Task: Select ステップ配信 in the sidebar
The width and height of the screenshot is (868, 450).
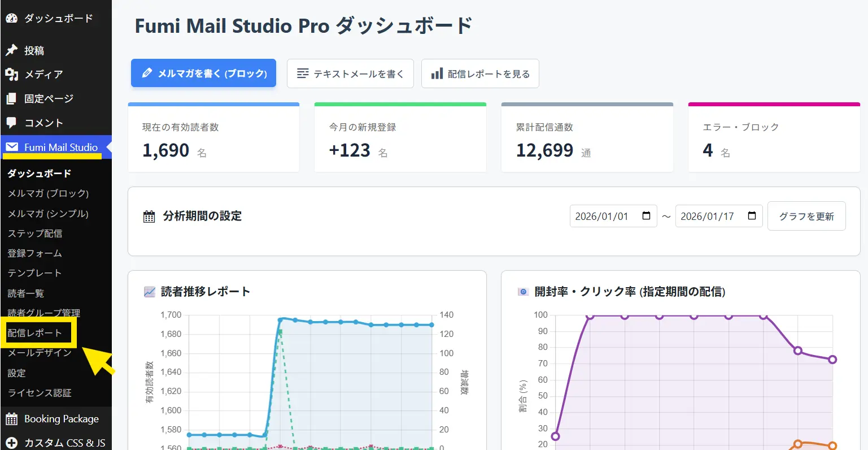Action: pos(35,233)
